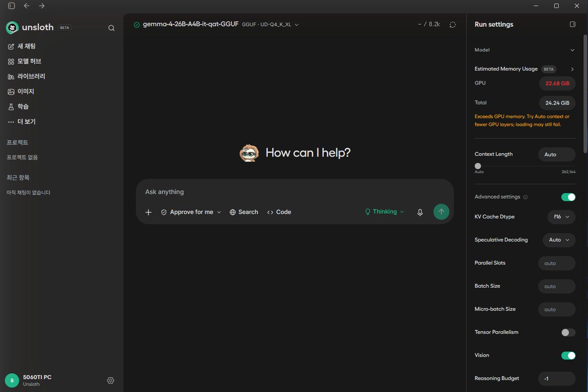Click the plus attach icon in prompt box
Screen dimensions: 588x392
click(149, 212)
